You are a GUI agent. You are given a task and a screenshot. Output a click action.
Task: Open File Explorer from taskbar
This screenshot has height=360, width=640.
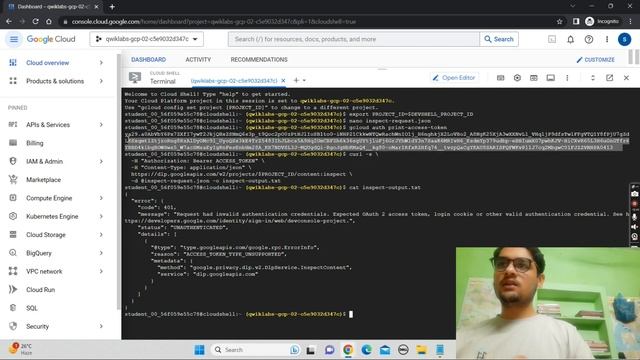421,350
